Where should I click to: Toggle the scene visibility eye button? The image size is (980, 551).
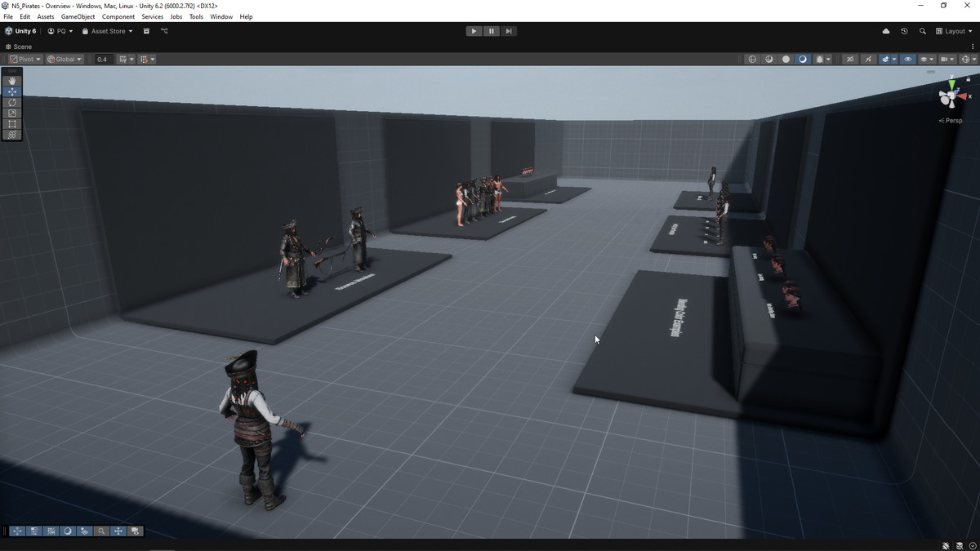coord(907,60)
